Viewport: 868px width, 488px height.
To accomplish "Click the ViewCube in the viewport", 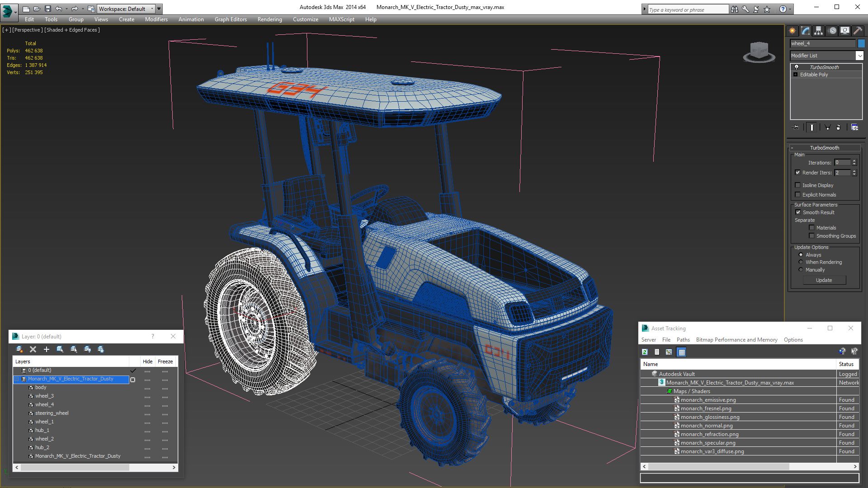I will point(759,52).
